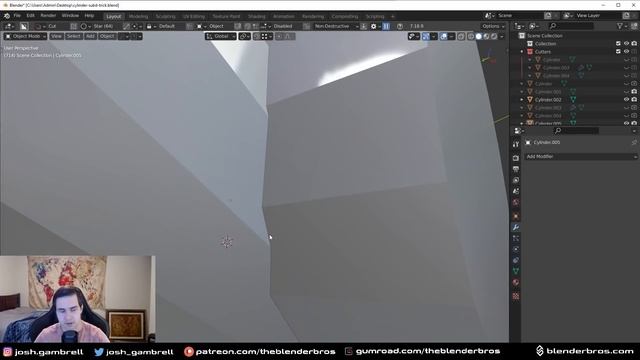Open the Window menu

70,16
